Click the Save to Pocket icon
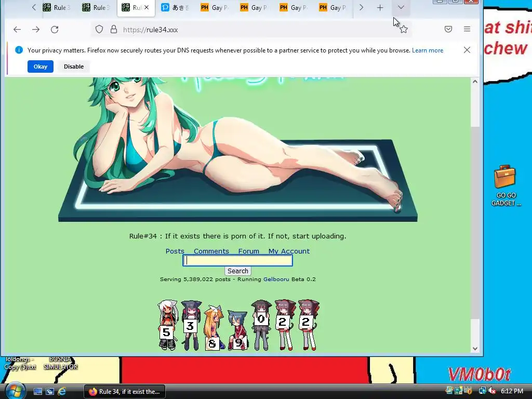 [x=448, y=29]
